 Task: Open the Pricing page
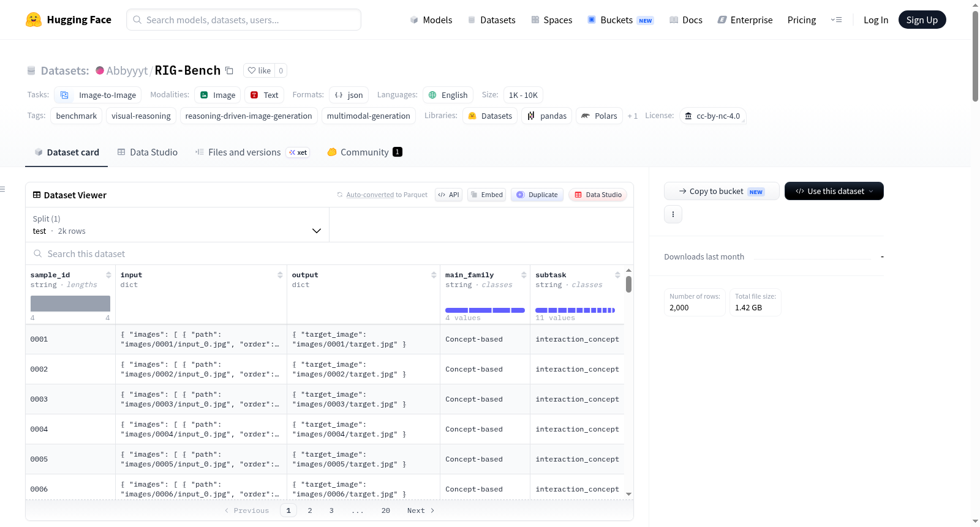(802, 20)
